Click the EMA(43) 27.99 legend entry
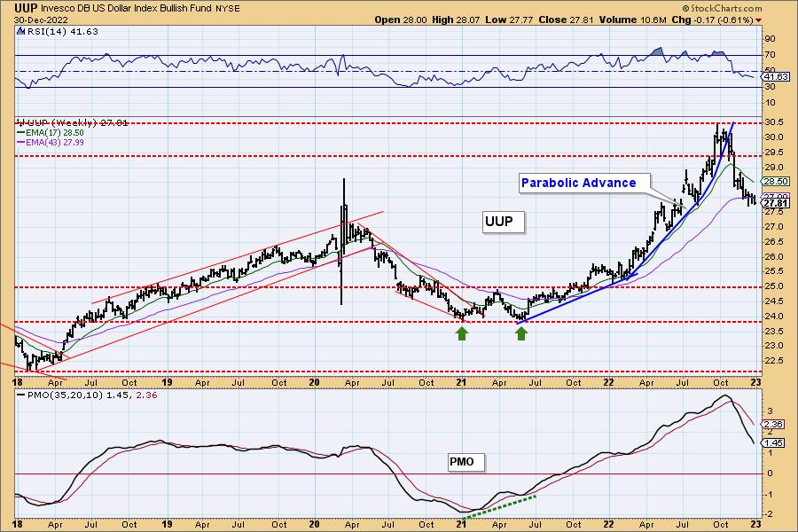Screen dimensions: 798x532 point(51,142)
